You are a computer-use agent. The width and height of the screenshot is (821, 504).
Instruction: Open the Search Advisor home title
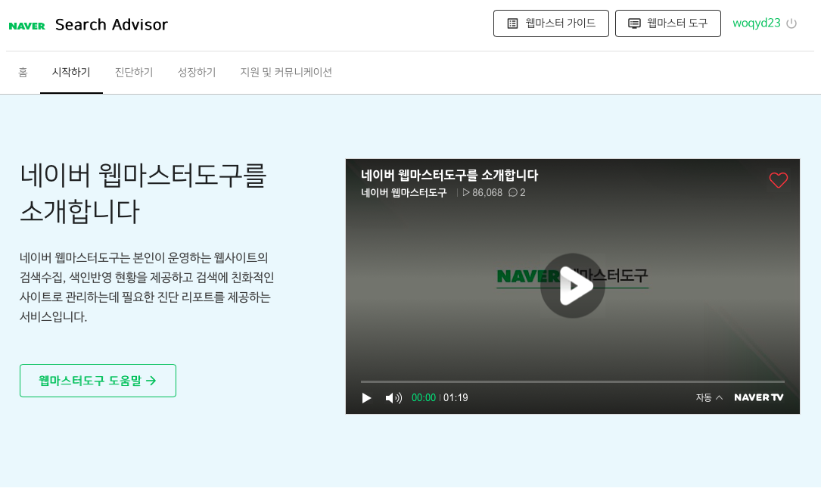click(x=111, y=25)
